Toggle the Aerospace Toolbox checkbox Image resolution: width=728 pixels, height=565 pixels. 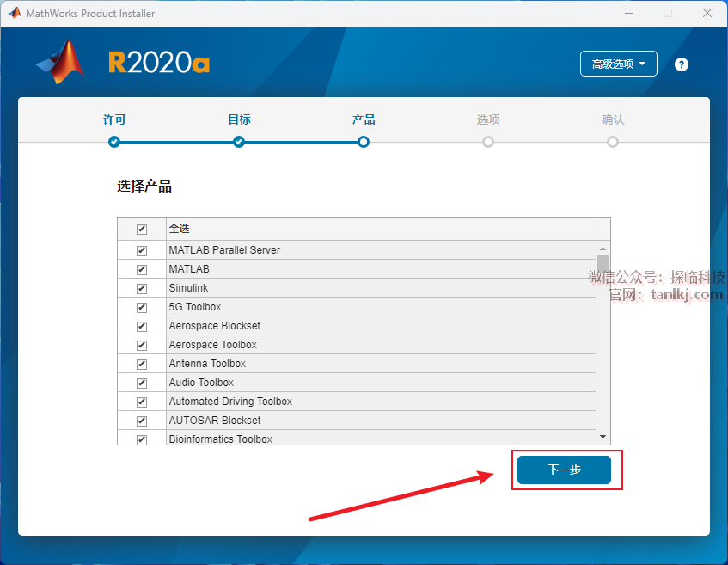point(142,345)
